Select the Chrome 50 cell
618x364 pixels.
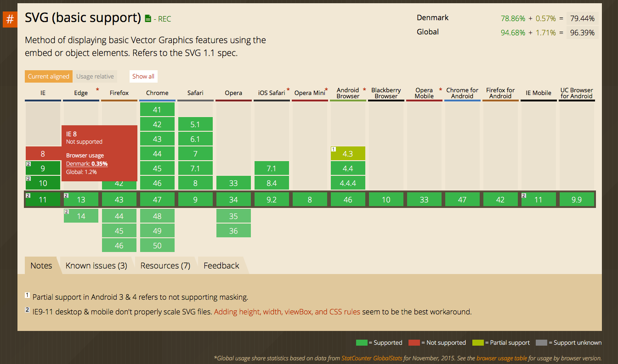click(157, 246)
